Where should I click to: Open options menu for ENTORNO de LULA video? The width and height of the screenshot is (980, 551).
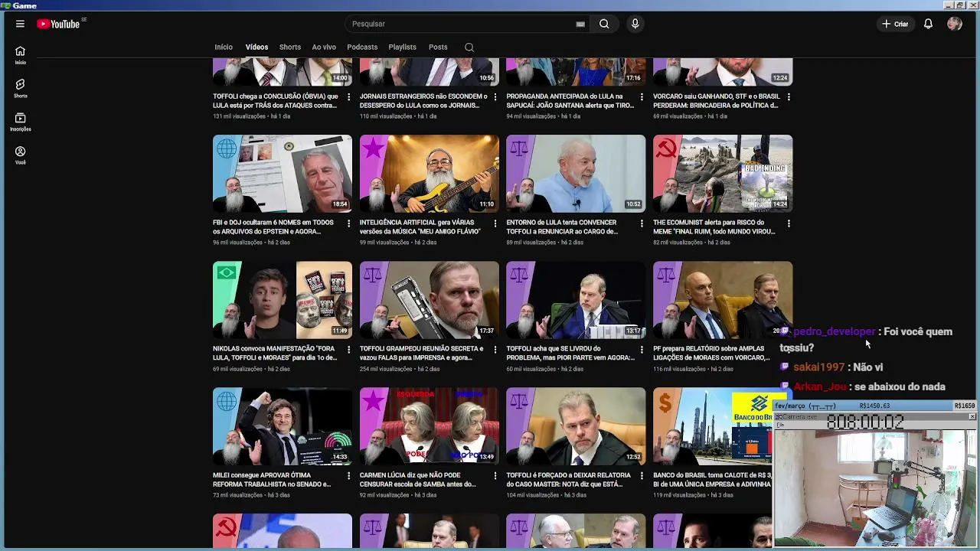point(642,223)
